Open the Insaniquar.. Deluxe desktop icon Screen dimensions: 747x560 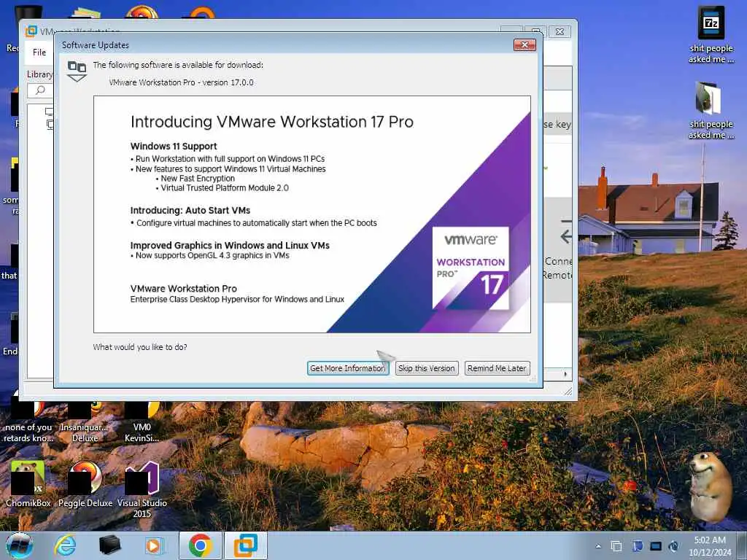click(85, 423)
